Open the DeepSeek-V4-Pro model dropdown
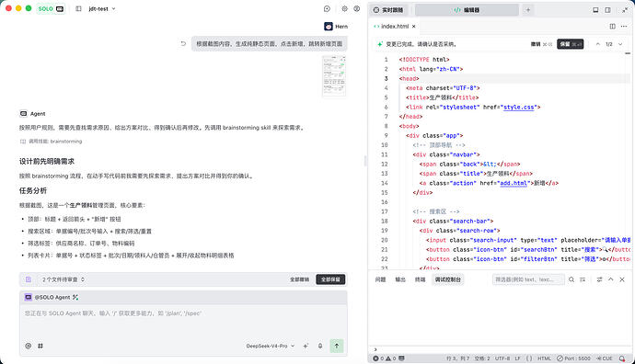The image size is (635, 364). (271, 346)
